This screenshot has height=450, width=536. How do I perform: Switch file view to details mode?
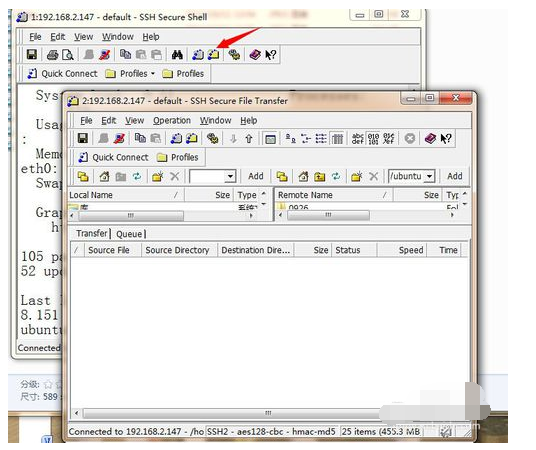(x=337, y=138)
